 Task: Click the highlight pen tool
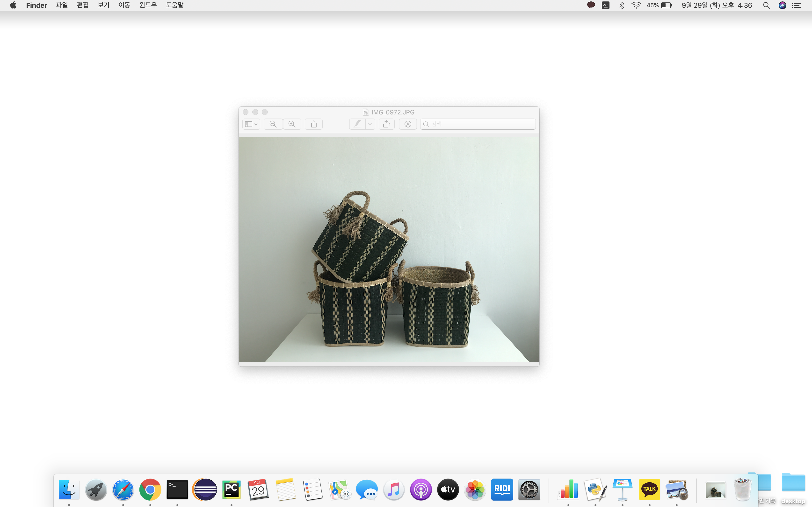pos(357,124)
